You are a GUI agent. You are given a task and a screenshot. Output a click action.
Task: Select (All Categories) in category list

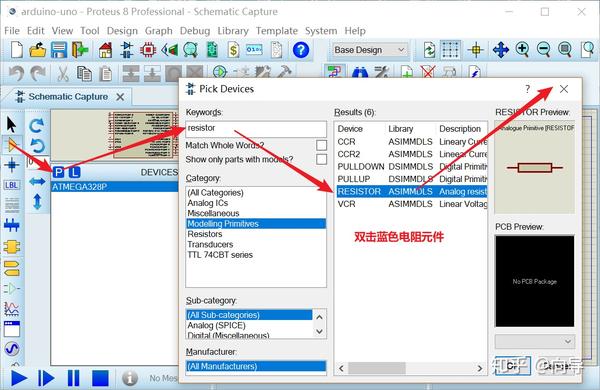pos(256,193)
